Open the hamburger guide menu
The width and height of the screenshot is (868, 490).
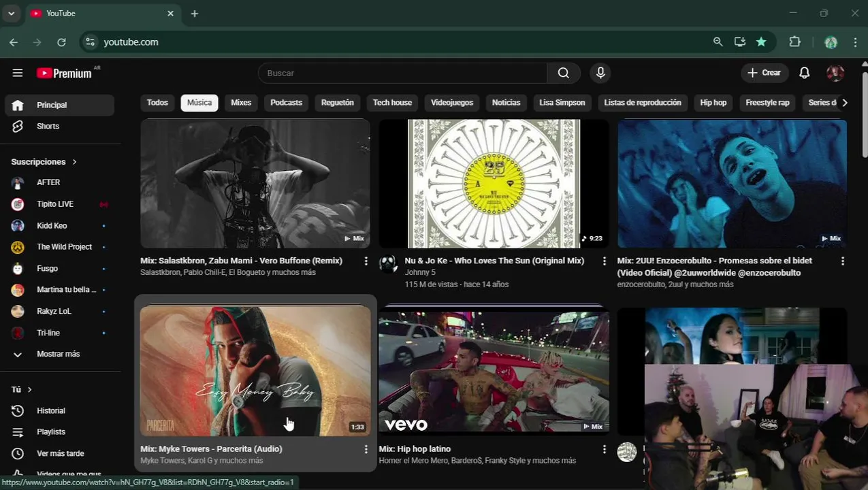click(18, 73)
